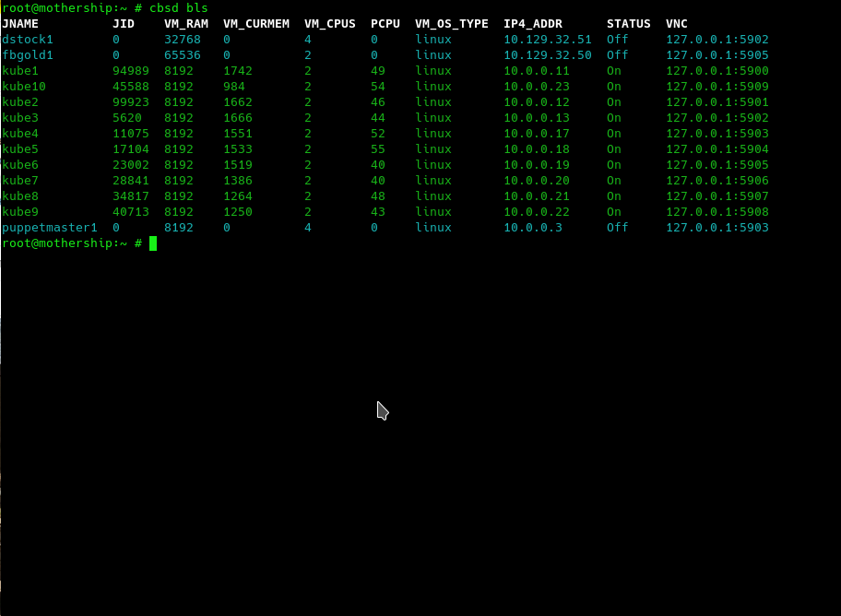The height and width of the screenshot is (616, 841).
Task: Click IP address 10.0.0.19
Action: [537, 164]
